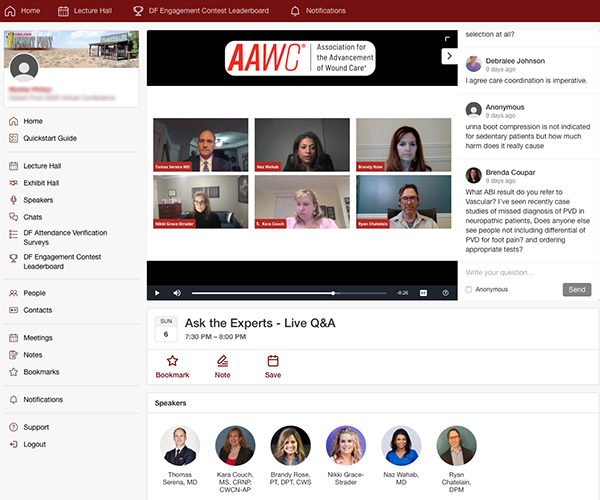Click the trophy icon in top bar
Viewport: 600px width, 500px height.
(x=138, y=11)
